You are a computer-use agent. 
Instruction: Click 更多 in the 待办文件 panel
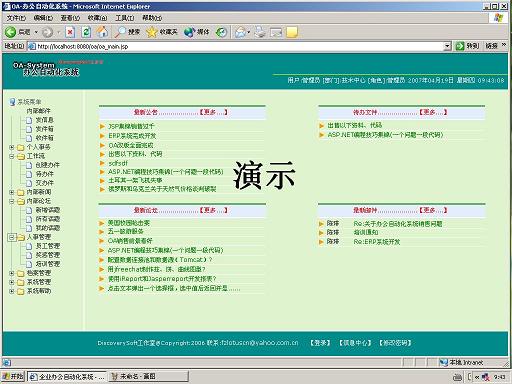(433, 112)
